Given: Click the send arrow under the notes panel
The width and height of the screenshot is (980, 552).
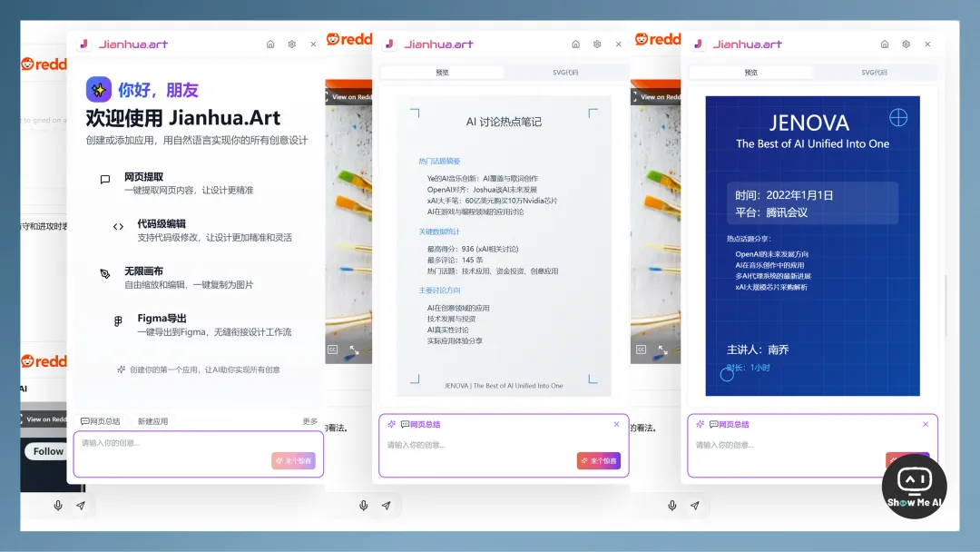Looking at the screenshot, I should 387,505.
